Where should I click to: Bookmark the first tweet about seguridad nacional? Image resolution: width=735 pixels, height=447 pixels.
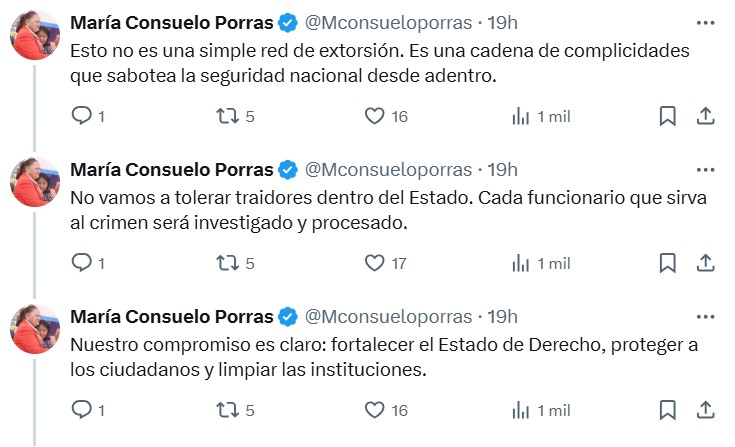pos(668,116)
